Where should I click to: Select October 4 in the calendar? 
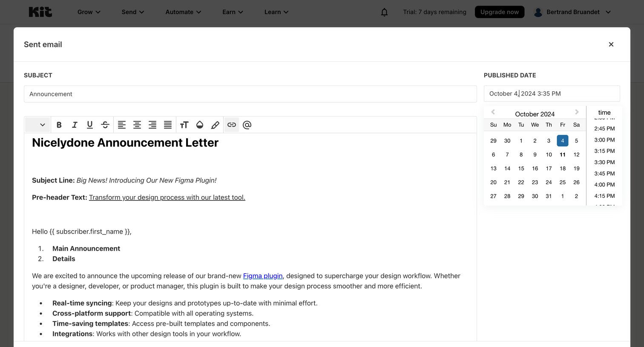tap(563, 141)
